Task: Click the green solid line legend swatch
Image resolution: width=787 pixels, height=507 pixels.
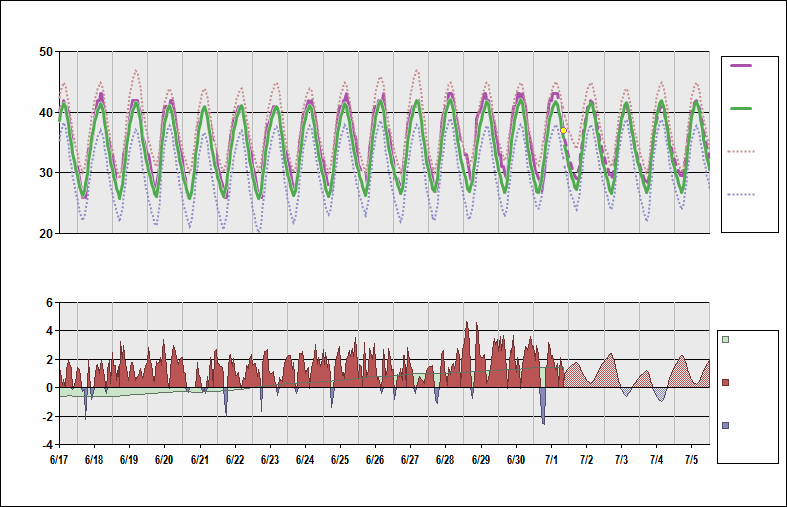Action: click(x=741, y=108)
